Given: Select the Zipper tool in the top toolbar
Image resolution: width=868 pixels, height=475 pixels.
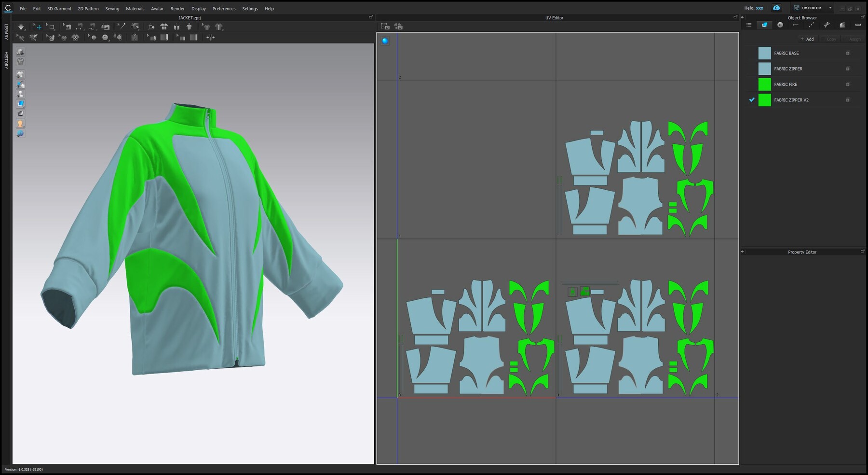Looking at the screenshot, I should click(134, 38).
